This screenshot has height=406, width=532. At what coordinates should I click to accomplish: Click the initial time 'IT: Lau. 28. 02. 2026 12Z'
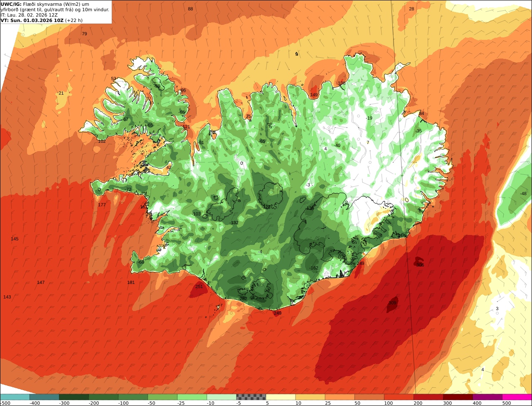pyautogui.click(x=29, y=15)
